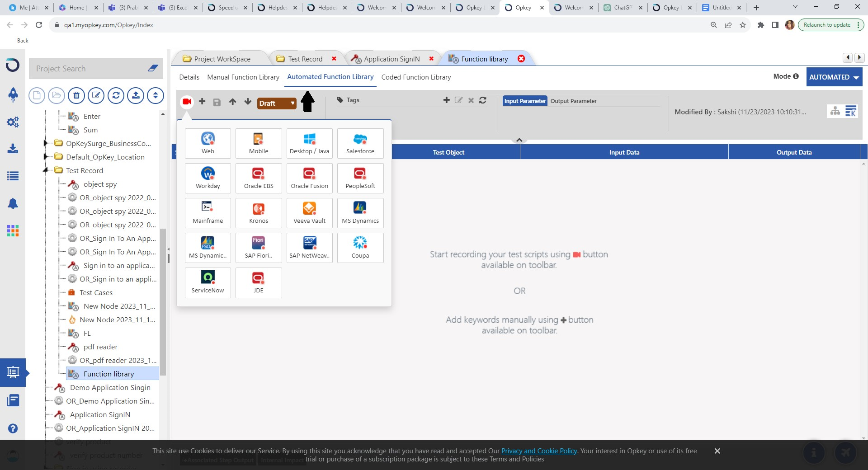868x470 pixels.
Task: Click the Relaunch to update button
Action: pos(827,25)
